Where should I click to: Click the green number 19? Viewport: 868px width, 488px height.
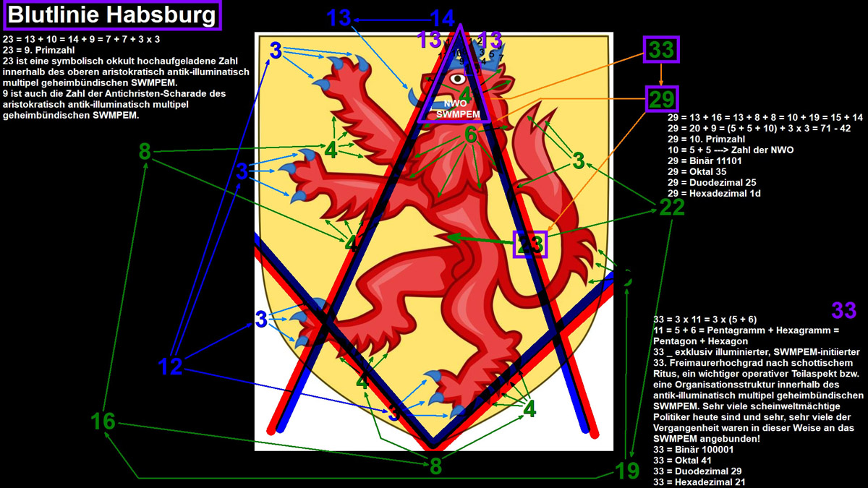pos(628,471)
